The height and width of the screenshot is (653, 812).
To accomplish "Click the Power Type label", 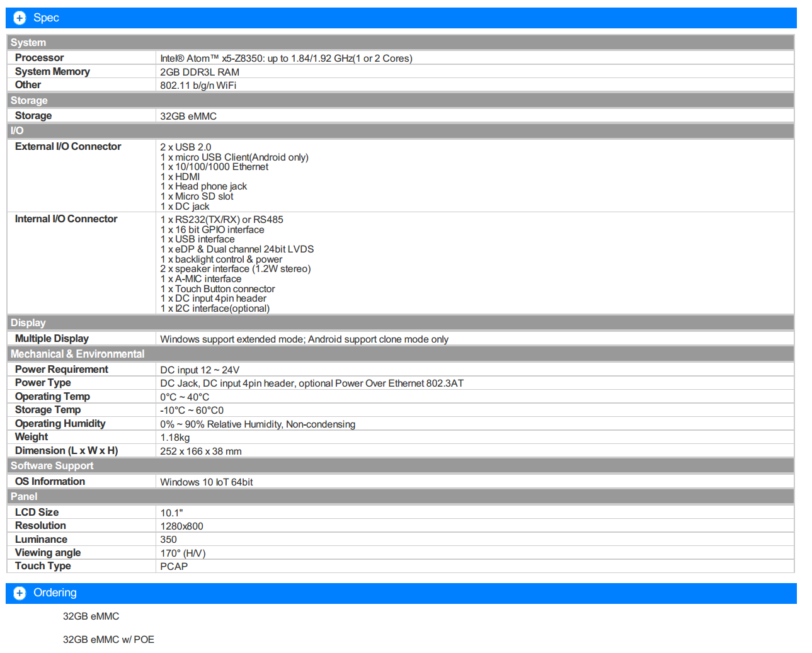I will click(x=43, y=383).
